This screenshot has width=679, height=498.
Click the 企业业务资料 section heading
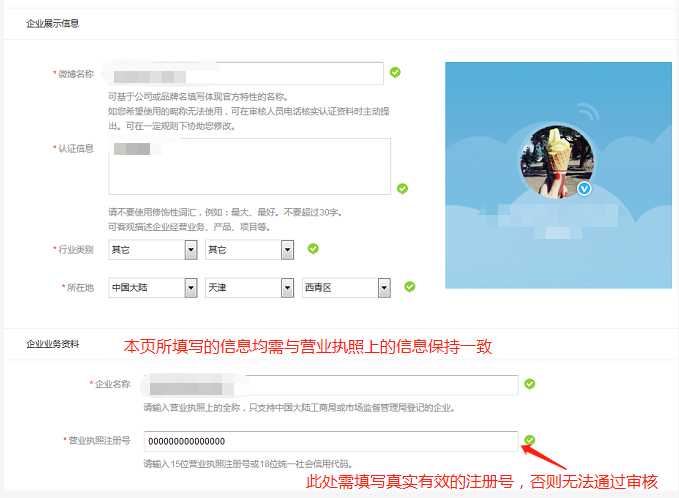[x=53, y=345]
